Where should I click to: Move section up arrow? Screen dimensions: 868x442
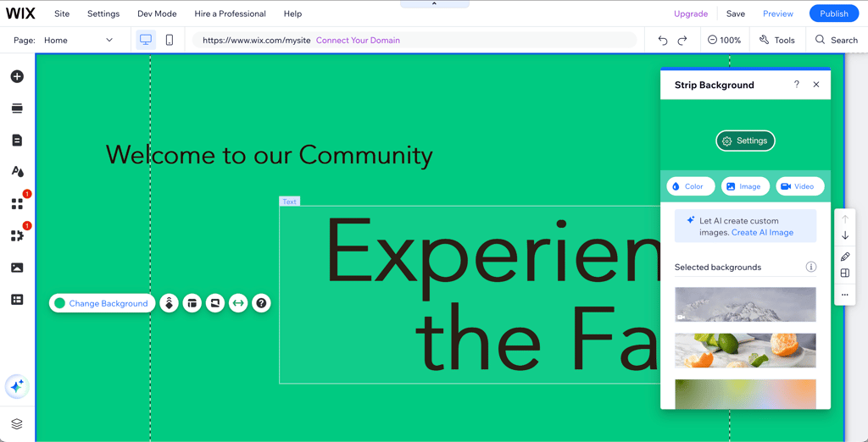pyautogui.click(x=845, y=219)
